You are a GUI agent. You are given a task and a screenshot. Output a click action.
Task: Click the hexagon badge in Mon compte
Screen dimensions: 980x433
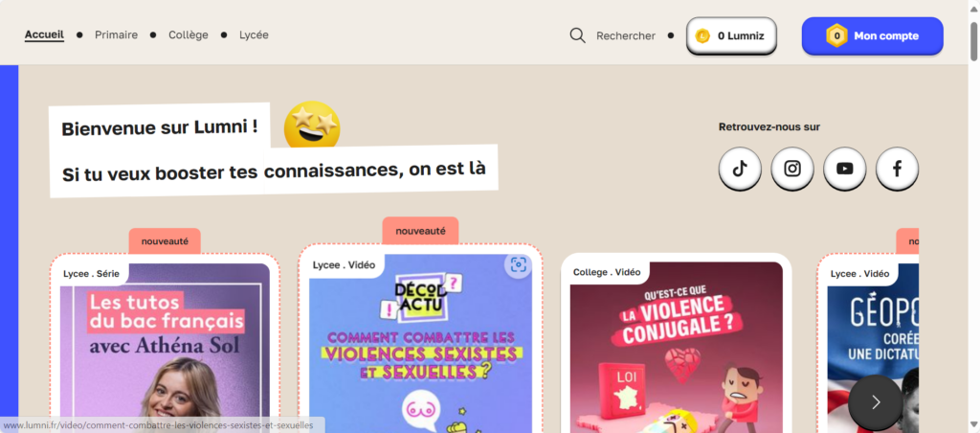coord(836,35)
